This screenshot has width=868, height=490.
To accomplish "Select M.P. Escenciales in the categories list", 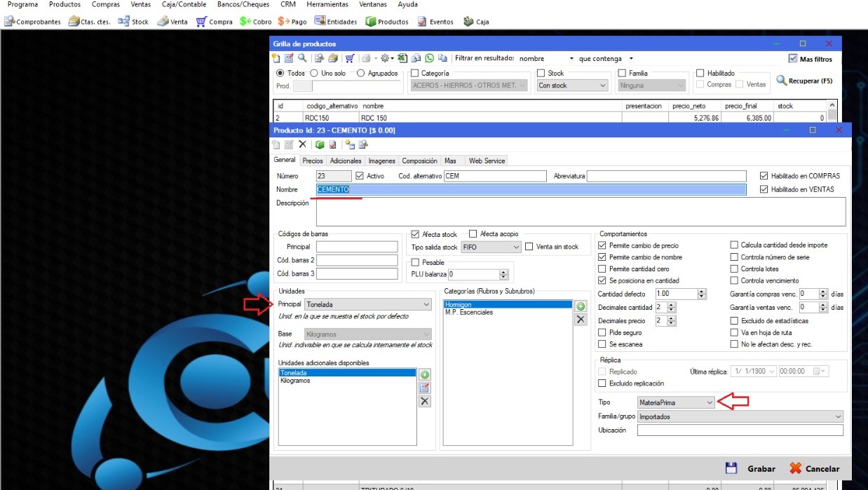I will pos(469,313).
